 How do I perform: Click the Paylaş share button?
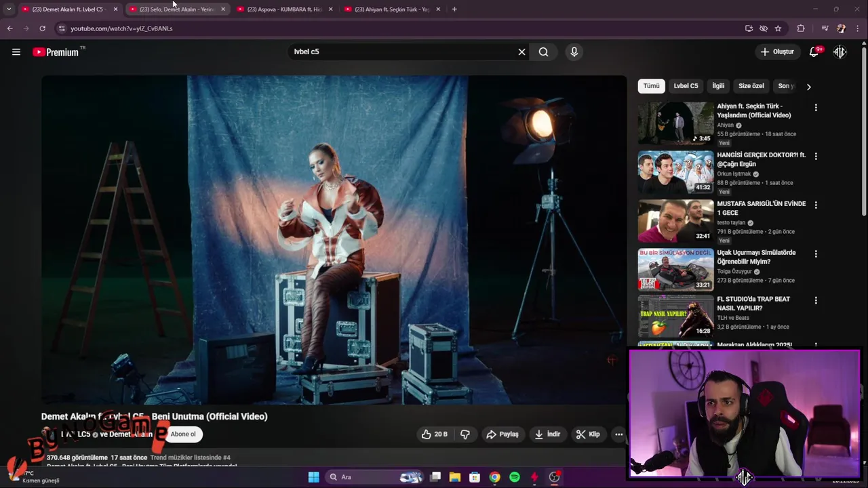(502, 434)
